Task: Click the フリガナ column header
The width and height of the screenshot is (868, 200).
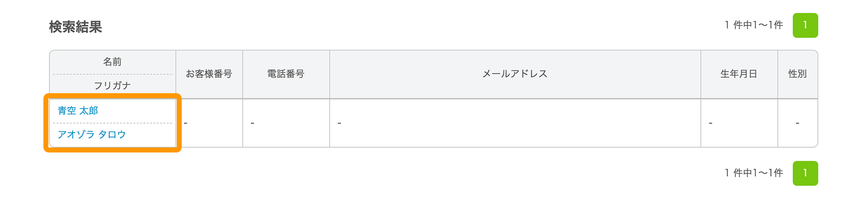Action: click(x=113, y=86)
